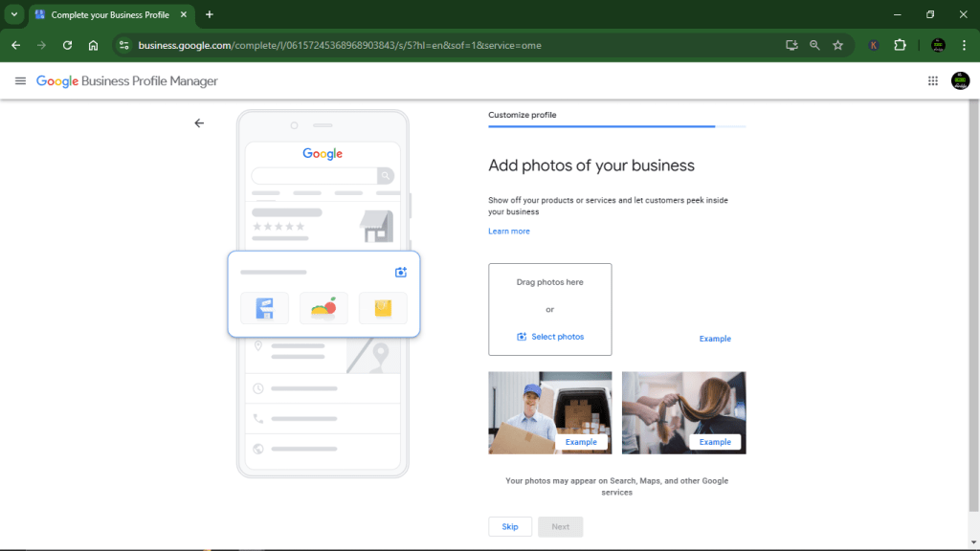The height and width of the screenshot is (551, 980).
Task: Expand the tab search chevron at top left
Action: 12,14
